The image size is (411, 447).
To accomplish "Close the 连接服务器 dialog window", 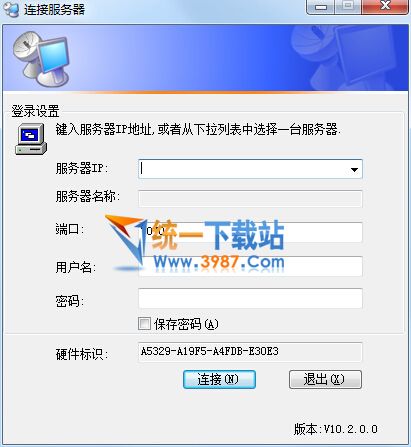I will pos(385,6).
